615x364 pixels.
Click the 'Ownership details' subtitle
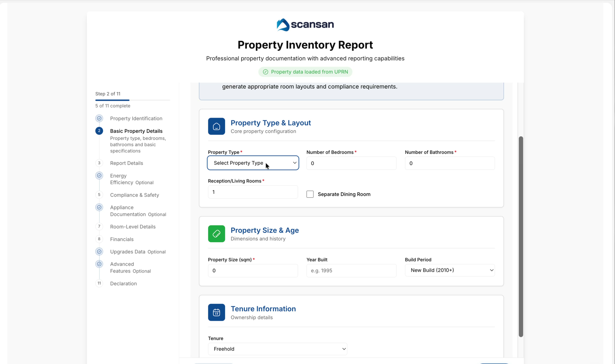pyautogui.click(x=252, y=317)
